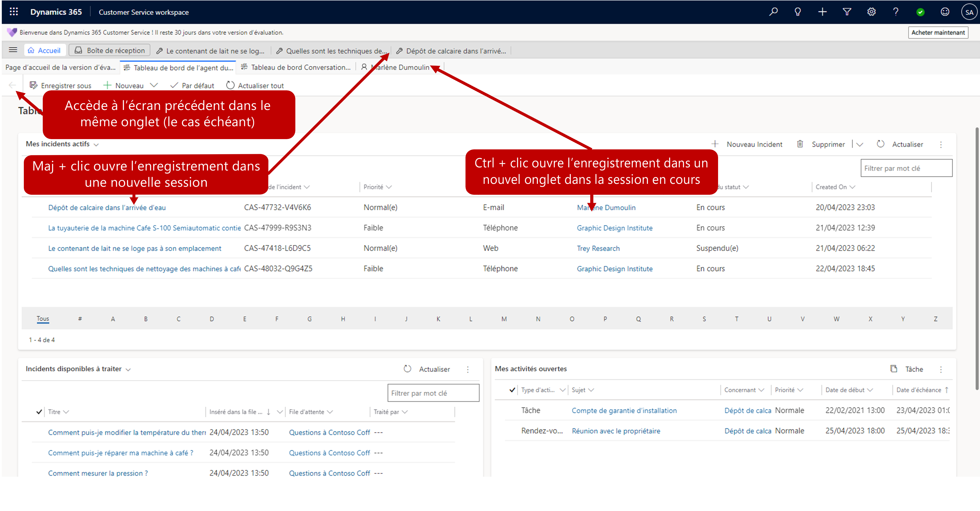Viewport: 980px width, 511px height.
Task: Open Page d'accueil de la version d'éva... tab
Action: point(61,67)
